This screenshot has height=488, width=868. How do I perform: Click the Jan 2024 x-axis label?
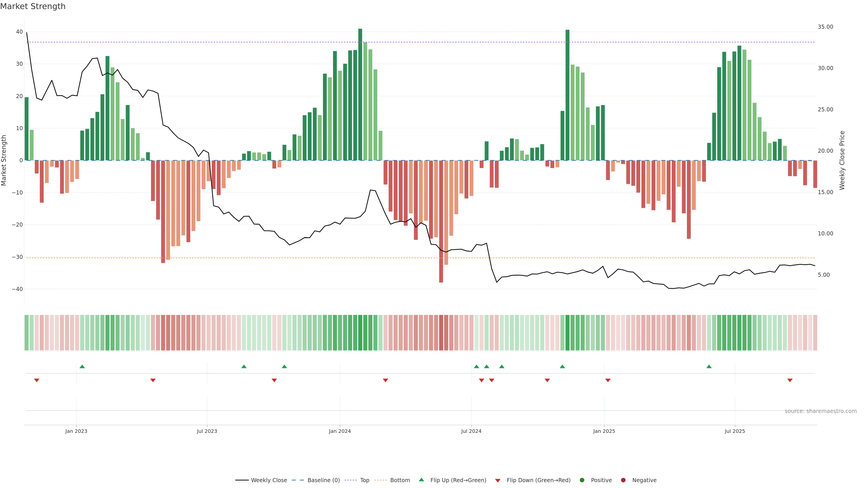point(340,431)
